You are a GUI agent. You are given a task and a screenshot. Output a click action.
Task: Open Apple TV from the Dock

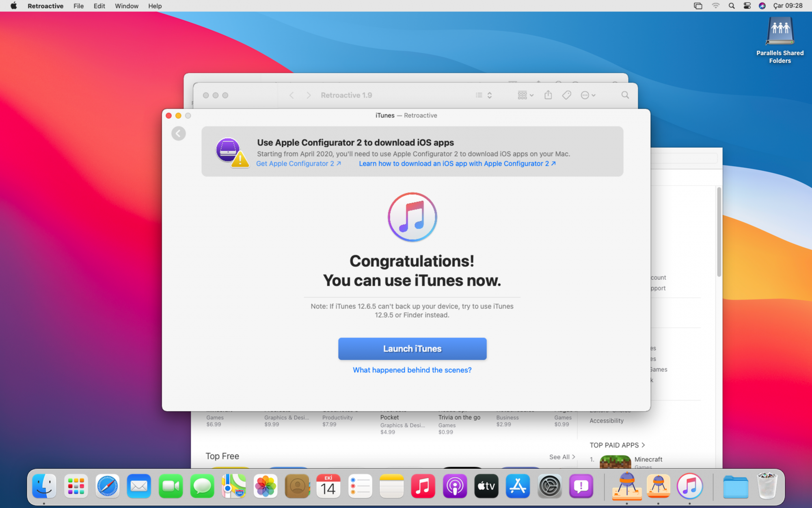pyautogui.click(x=486, y=486)
